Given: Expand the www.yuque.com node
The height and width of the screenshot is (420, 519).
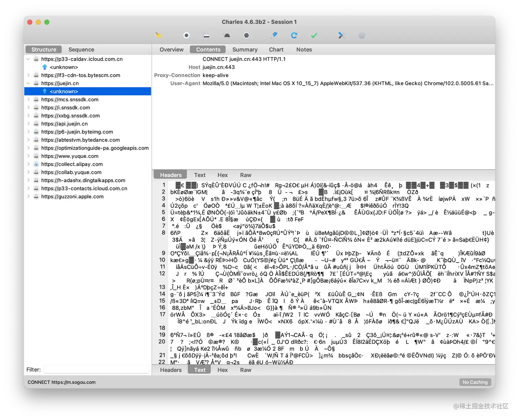Looking at the screenshot, I should [28, 156].
